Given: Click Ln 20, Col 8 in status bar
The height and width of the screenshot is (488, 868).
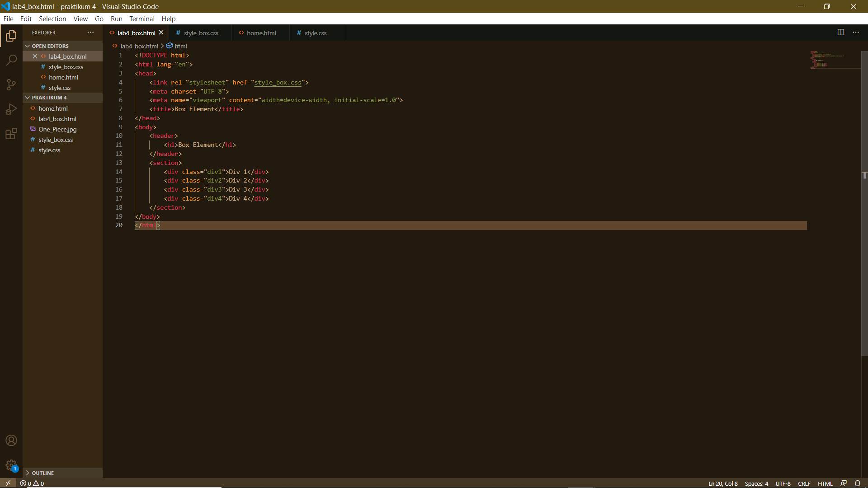Looking at the screenshot, I should (x=723, y=483).
